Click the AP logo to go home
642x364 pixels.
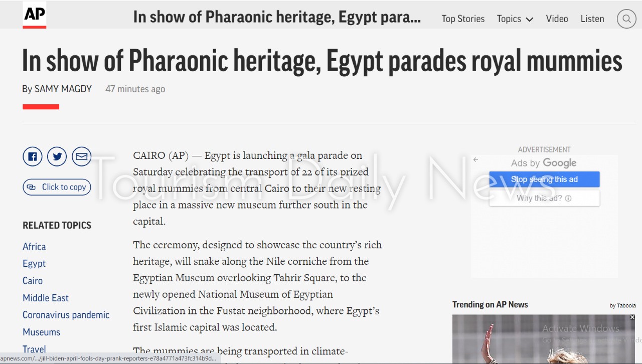(x=35, y=16)
